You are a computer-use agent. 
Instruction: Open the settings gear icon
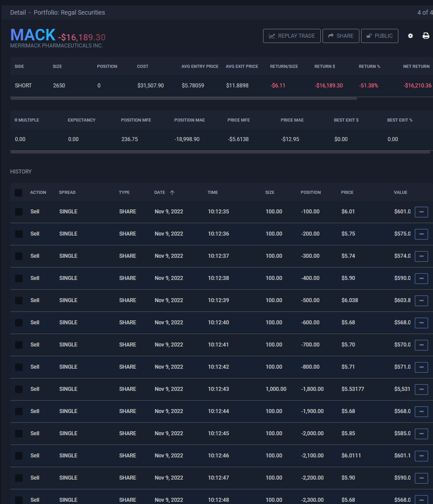coord(410,36)
